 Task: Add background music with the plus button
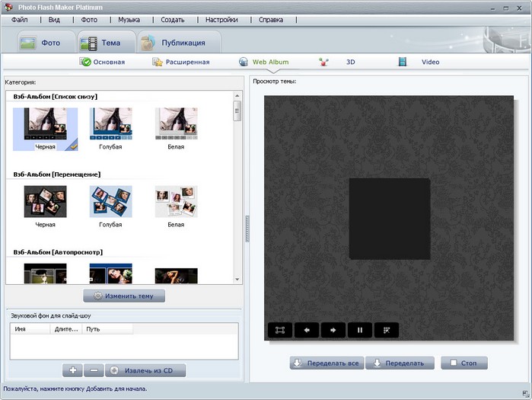72,370
